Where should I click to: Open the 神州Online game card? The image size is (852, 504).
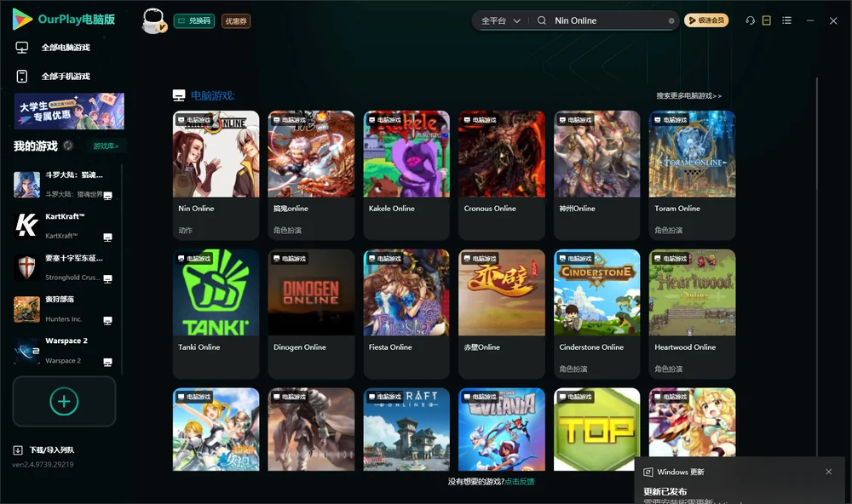597,175
